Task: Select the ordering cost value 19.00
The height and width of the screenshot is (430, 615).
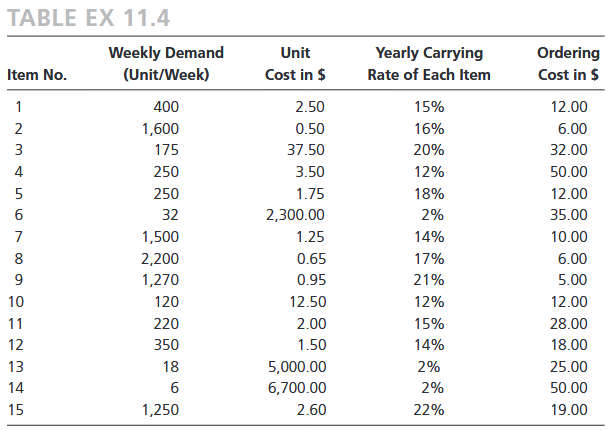Action: 569,409
